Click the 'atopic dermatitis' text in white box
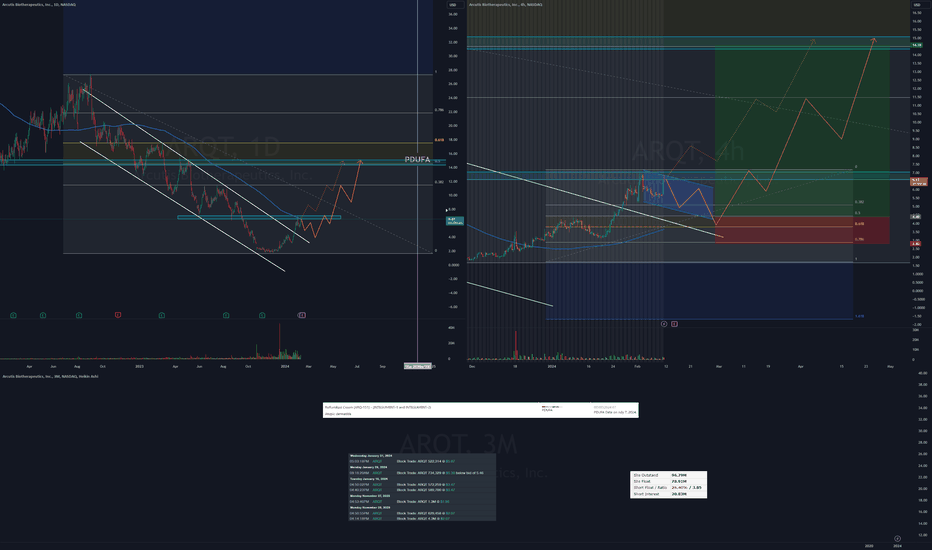The height and width of the screenshot is (550, 932). click(338, 414)
